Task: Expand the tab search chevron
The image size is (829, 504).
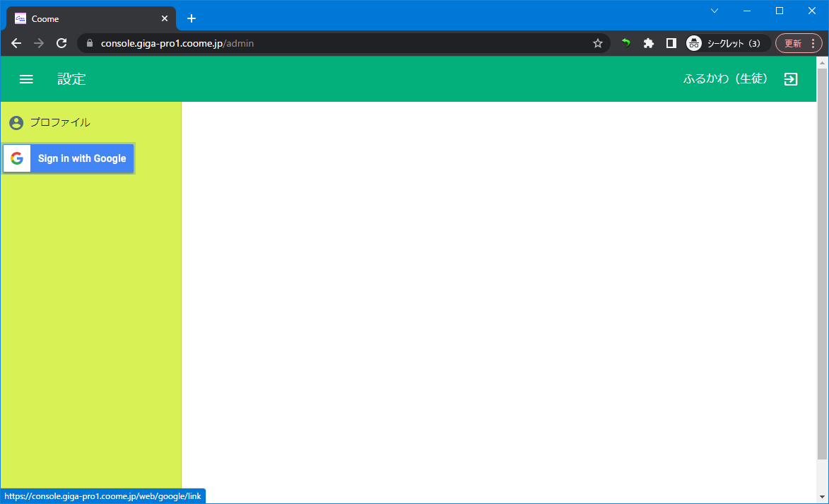Action: click(x=715, y=11)
